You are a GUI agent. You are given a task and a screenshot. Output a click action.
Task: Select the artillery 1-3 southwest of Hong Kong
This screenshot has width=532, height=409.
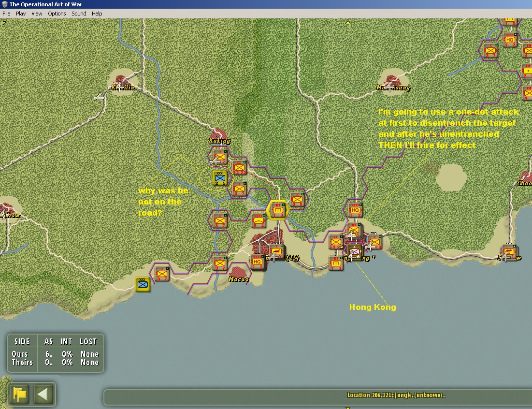click(336, 263)
